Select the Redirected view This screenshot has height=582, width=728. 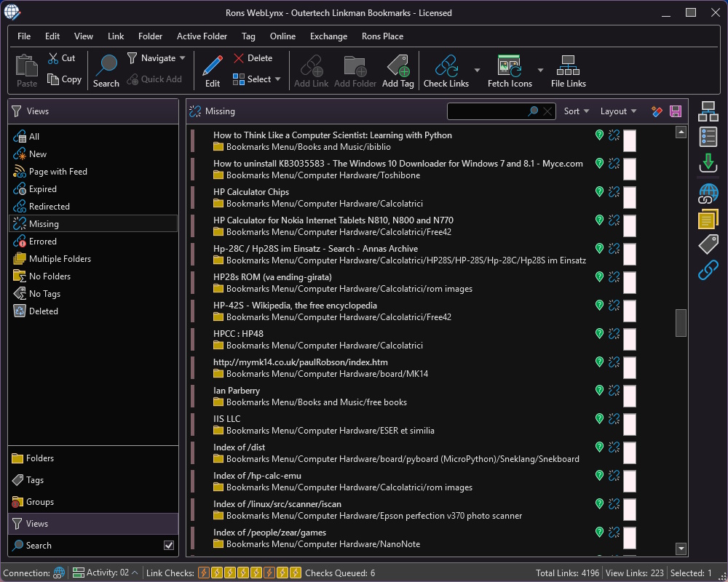click(x=93, y=207)
